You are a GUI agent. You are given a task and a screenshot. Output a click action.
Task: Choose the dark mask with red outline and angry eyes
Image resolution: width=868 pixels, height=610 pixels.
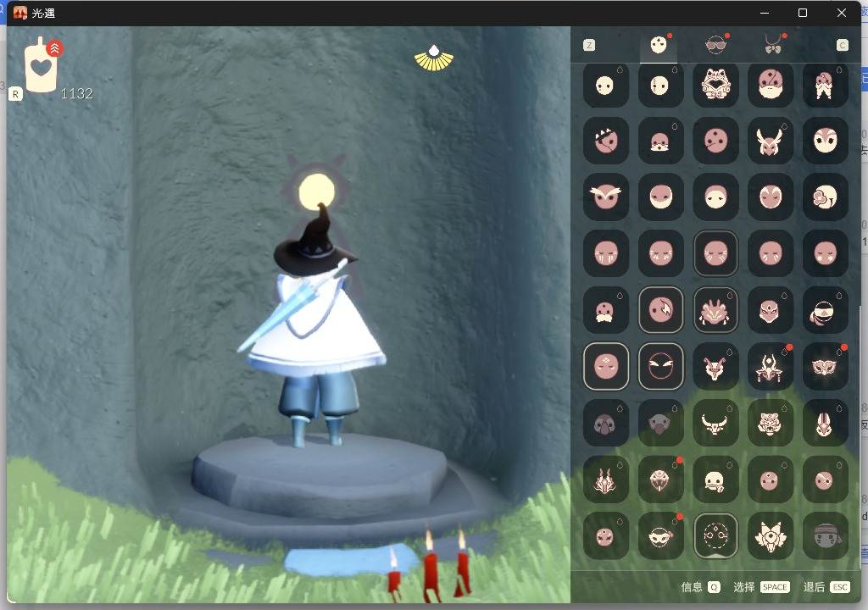pos(660,367)
